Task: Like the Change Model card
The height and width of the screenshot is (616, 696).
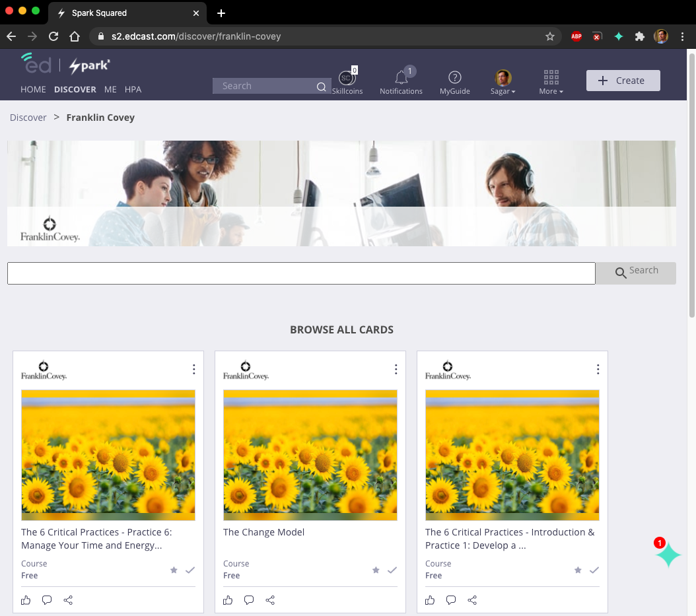Action: [x=228, y=600]
